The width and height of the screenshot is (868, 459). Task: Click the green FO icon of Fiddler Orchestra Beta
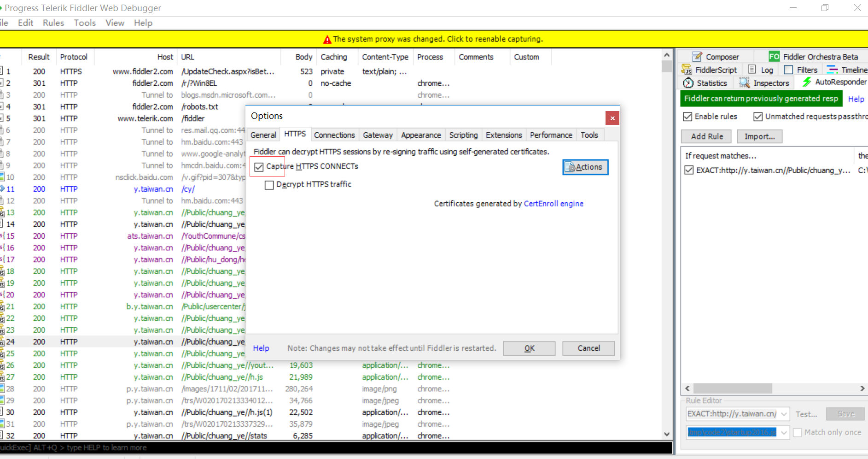coord(774,57)
